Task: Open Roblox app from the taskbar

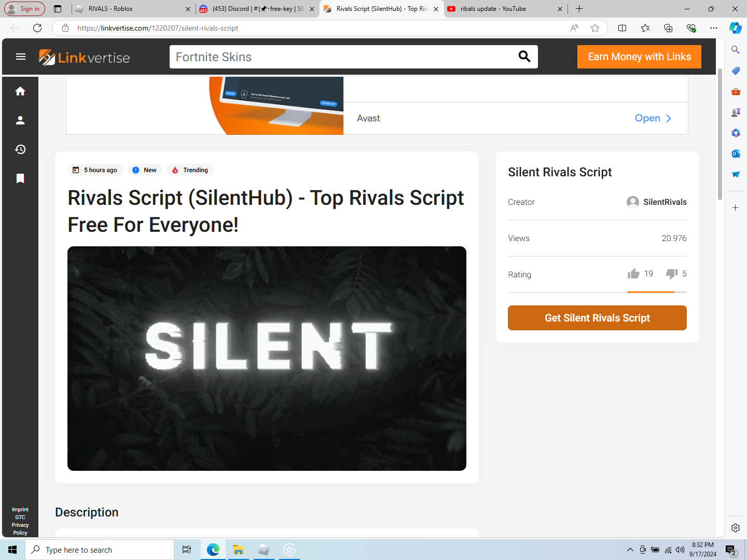Action: 264,550
